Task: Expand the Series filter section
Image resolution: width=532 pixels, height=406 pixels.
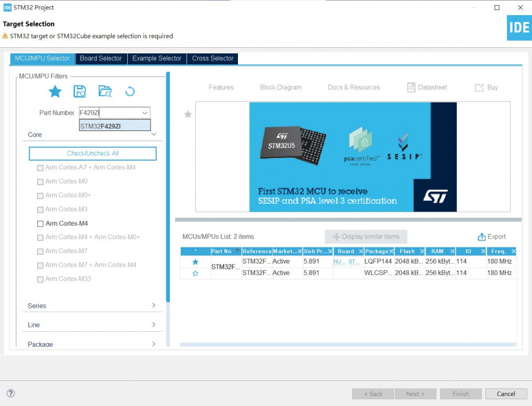Action: point(154,305)
